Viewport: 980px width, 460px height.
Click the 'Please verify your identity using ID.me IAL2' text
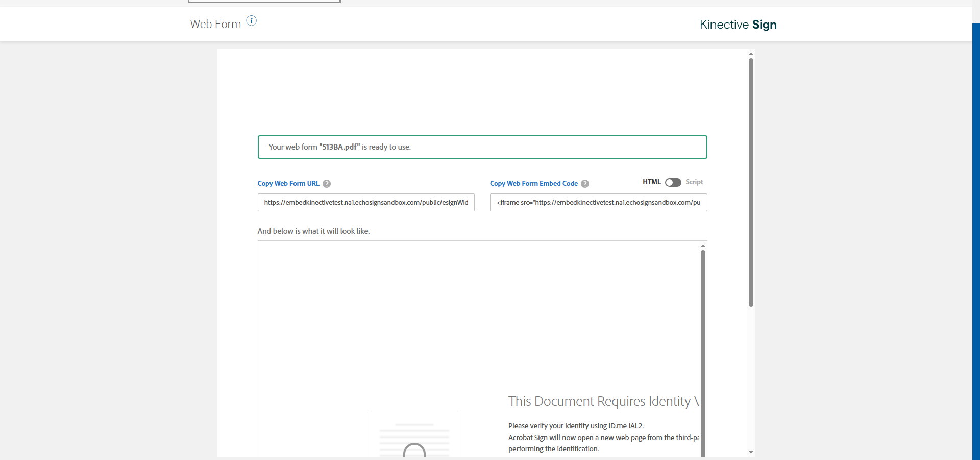point(576,426)
